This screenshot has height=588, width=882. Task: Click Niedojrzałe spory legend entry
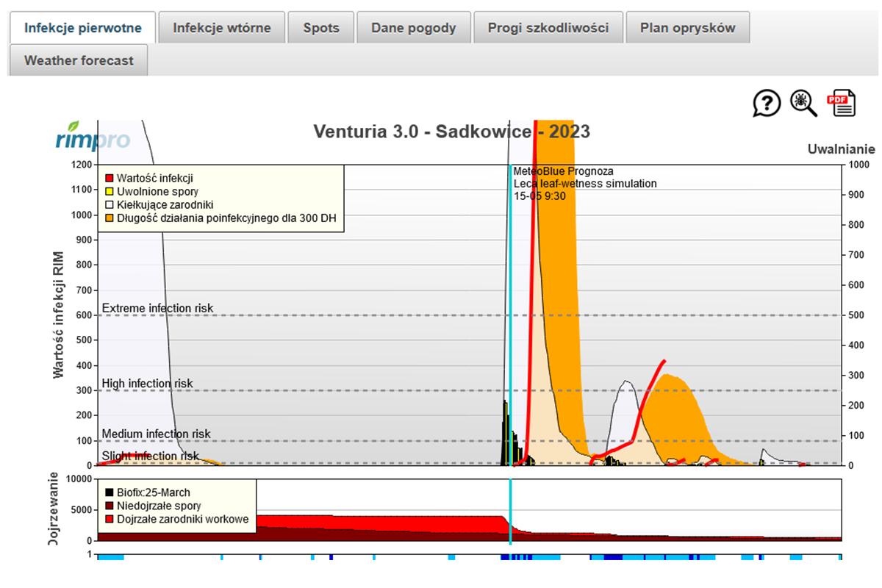pyautogui.click(x=158, y=506)
